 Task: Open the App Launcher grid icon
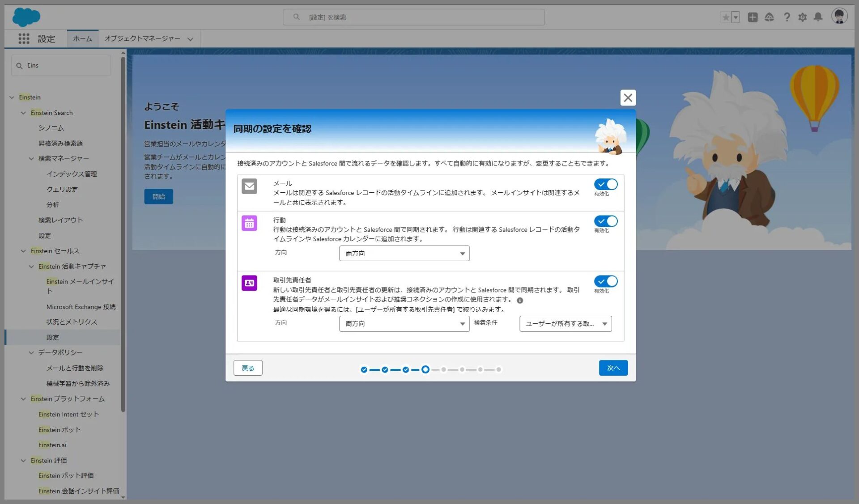click(x=24, y=39)
